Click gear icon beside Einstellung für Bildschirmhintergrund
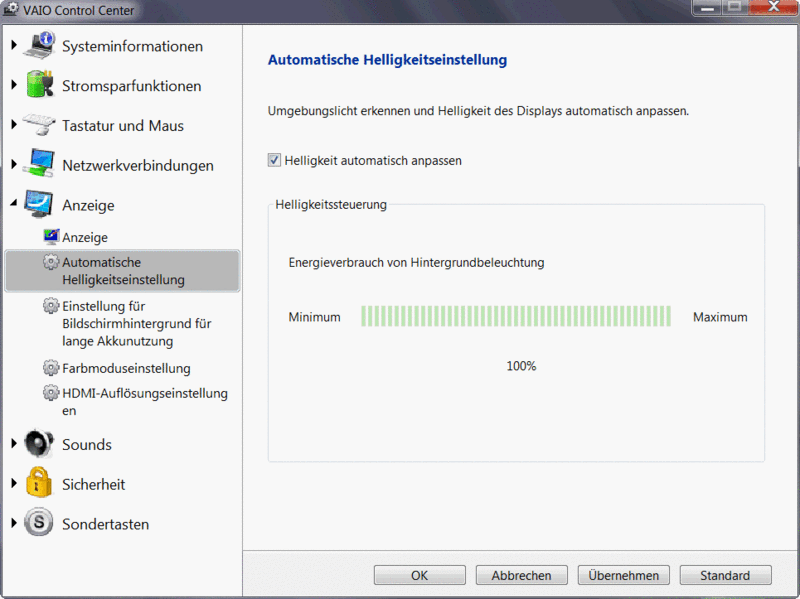 tap(51, 306)
